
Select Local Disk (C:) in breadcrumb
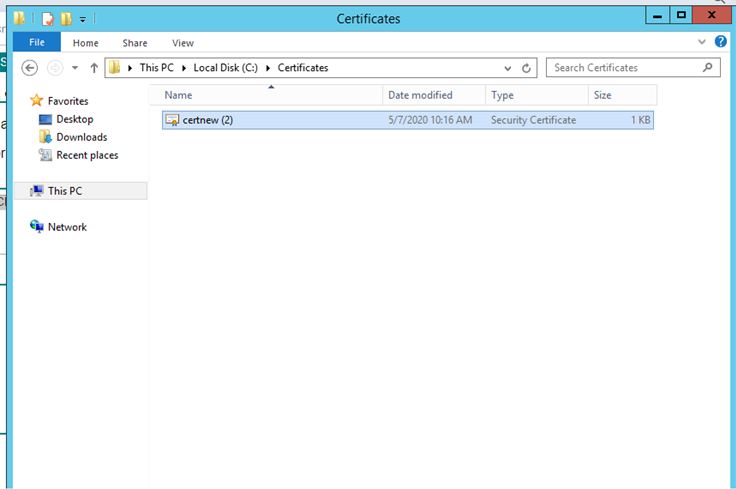coord(225,68)
